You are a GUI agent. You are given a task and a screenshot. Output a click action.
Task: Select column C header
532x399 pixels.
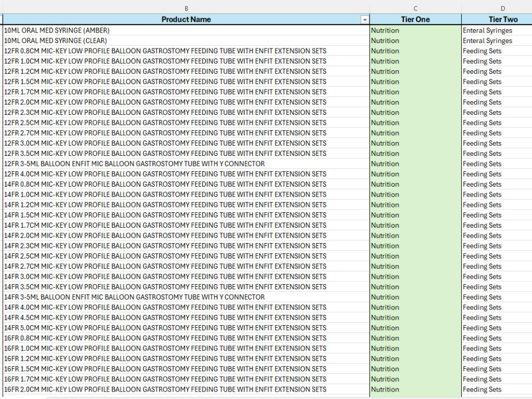pyautogui.click(x=415, y=9)
